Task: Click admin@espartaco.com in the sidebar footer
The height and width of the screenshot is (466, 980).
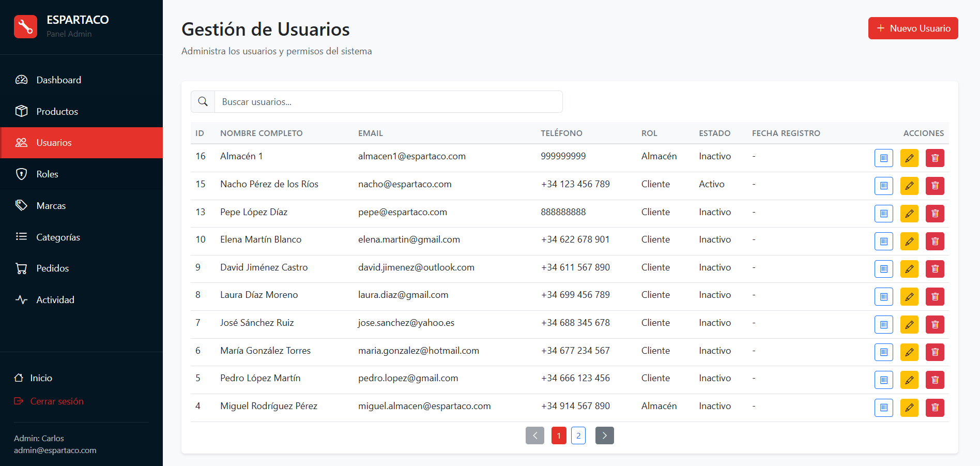Action: coord(55,450)
